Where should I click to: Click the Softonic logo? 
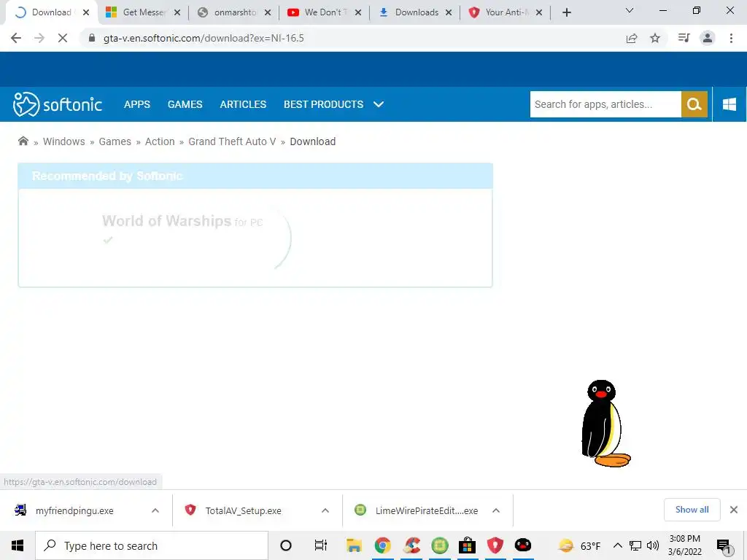[58, 104]
